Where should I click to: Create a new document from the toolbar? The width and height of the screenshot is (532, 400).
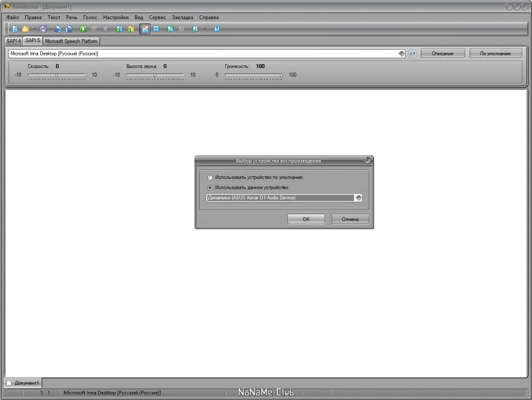[x=15, y=29]
